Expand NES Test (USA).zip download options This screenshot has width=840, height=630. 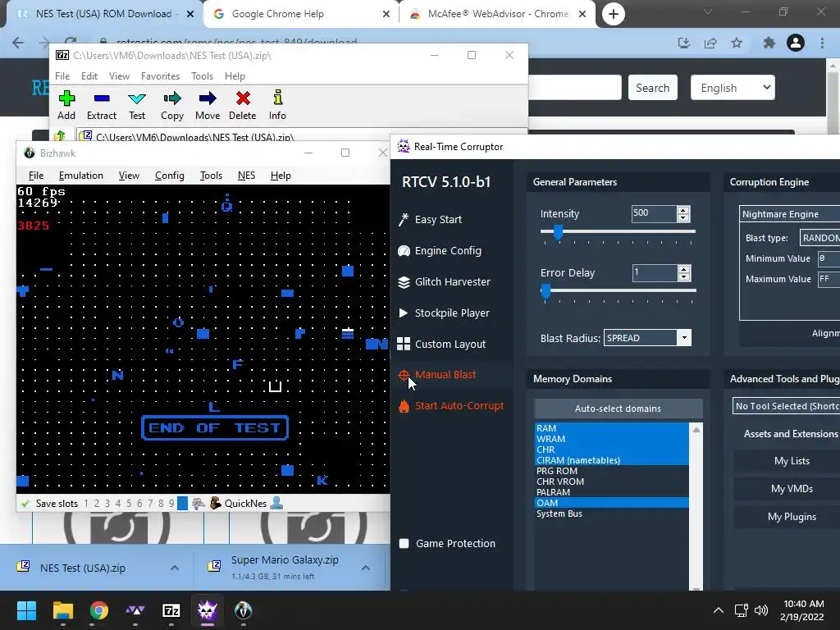(x=175, y=568)
